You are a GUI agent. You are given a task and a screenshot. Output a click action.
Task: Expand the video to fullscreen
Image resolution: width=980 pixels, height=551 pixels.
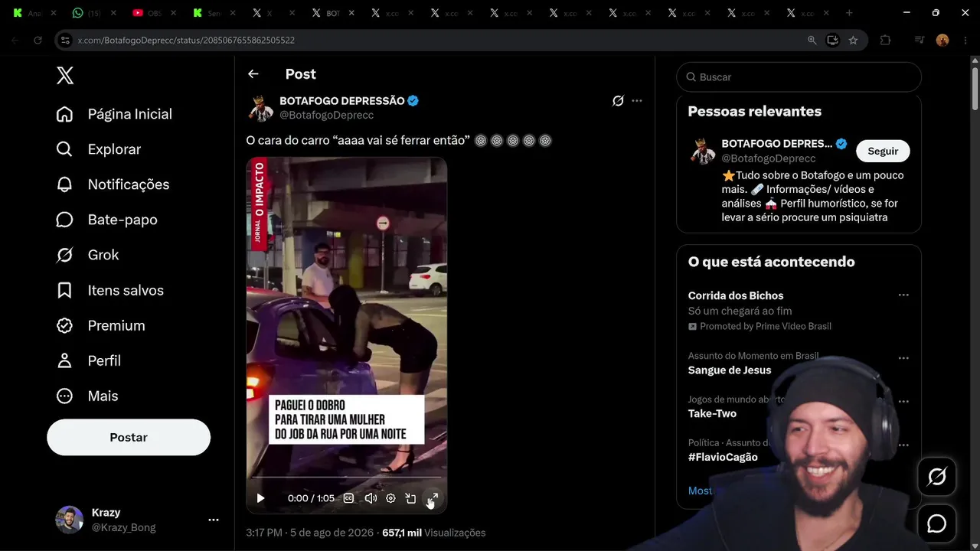coord(432,498)
